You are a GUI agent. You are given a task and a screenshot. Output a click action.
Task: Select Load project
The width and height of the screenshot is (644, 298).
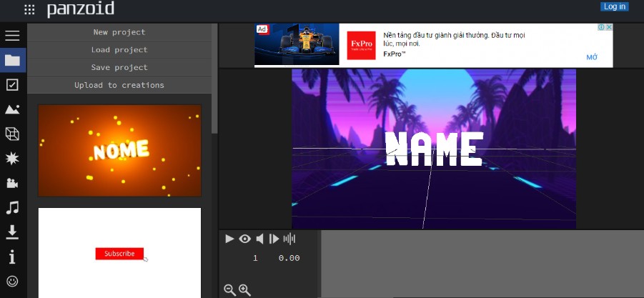tap(119, 50)
